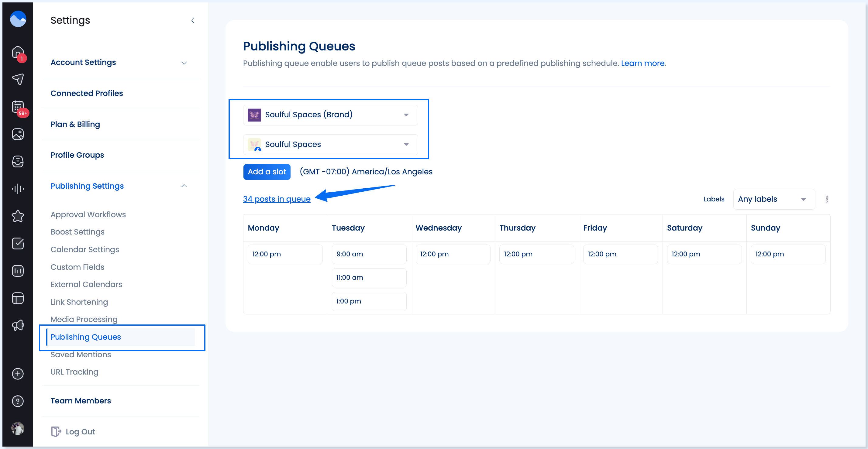Open the listening sound-wave icon

point(18,189)
